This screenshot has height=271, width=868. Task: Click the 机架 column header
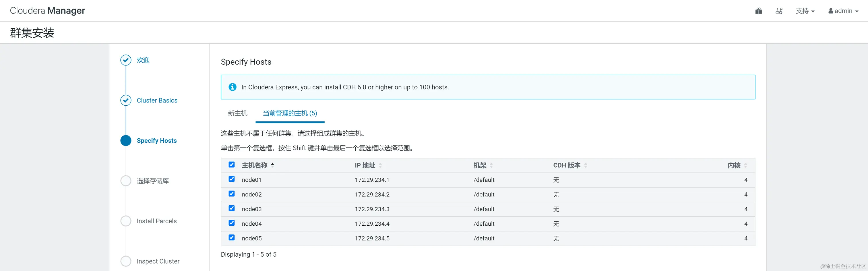click(480, 165)
